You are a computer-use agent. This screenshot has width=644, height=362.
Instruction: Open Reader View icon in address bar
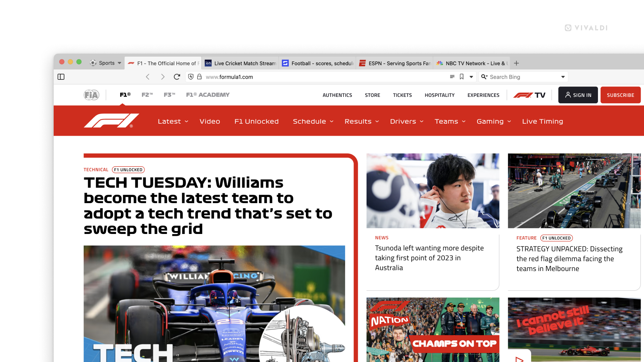[452, 77]
